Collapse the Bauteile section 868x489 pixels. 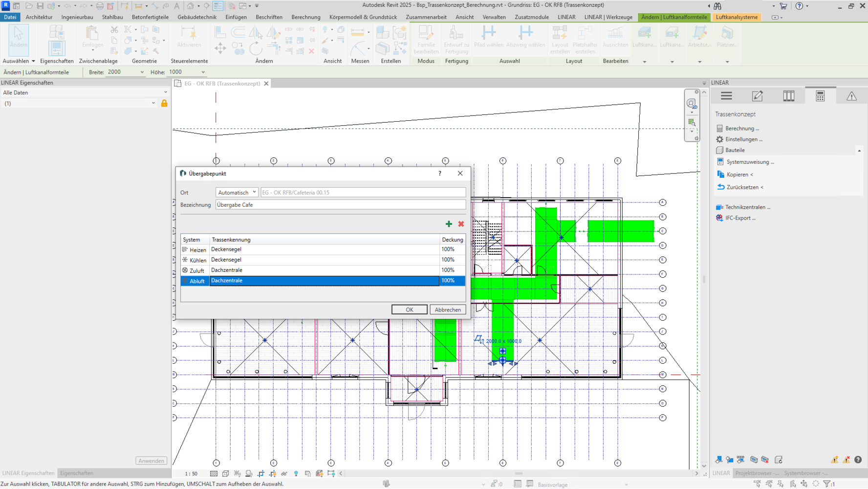[859, 151]
